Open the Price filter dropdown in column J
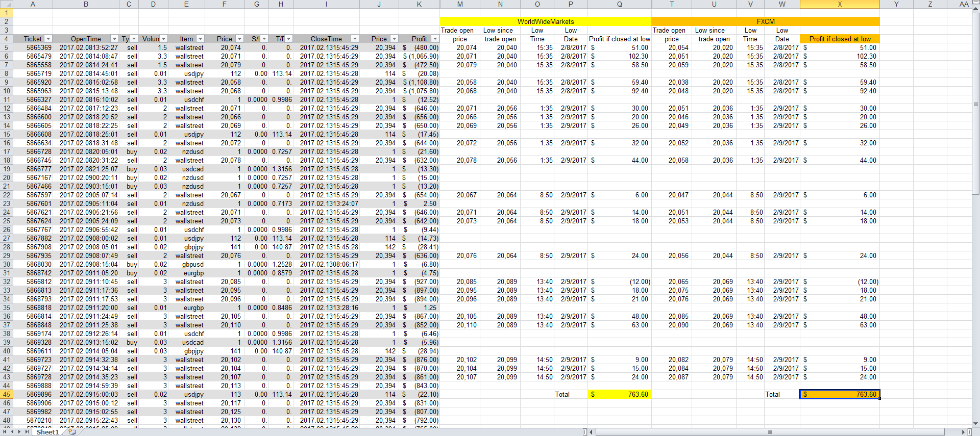This screenshot has width=980, height=436. click(x=394, y=39)
